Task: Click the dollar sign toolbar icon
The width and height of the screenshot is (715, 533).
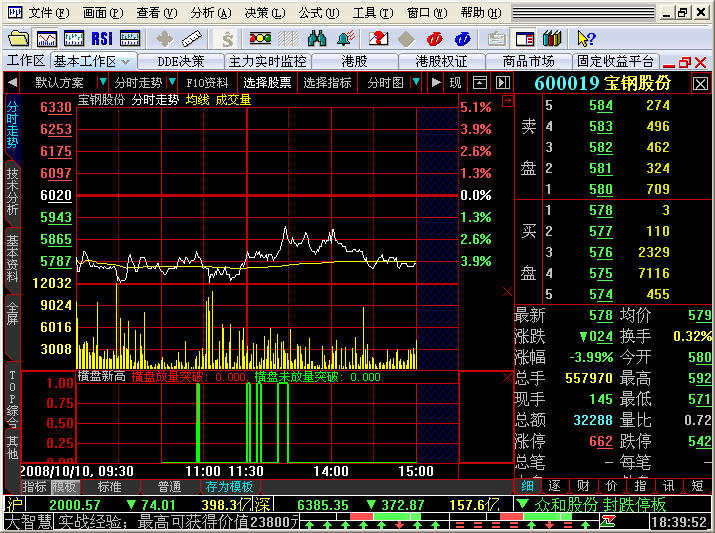Action: pyautogui.click(x=227, y=39)
